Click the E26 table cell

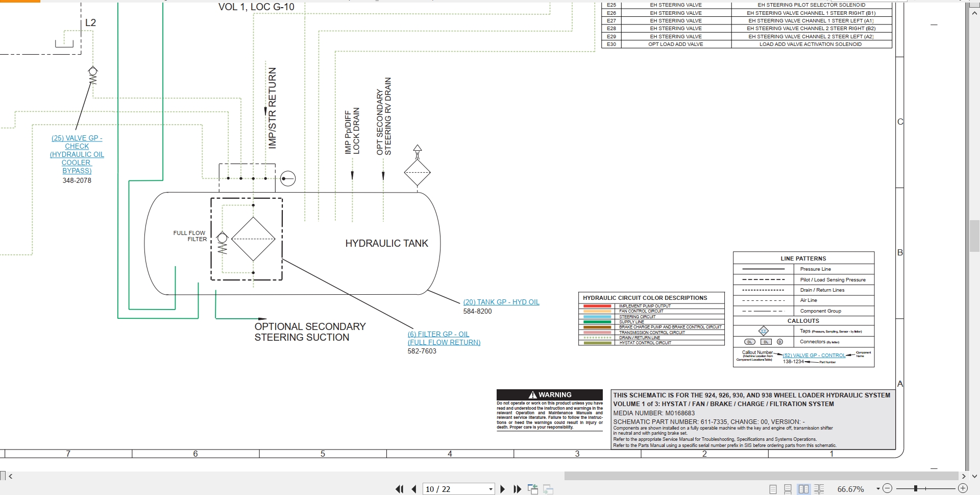point(611,13)
